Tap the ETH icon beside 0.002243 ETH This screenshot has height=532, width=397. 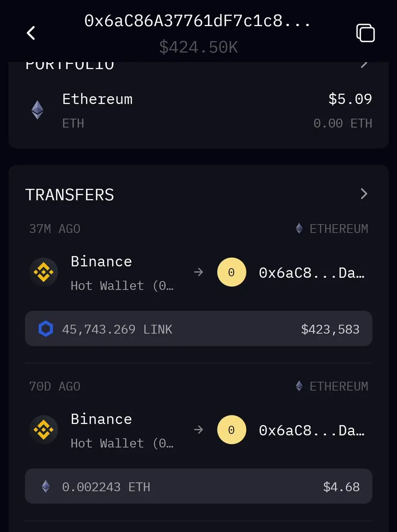(46, 487)
